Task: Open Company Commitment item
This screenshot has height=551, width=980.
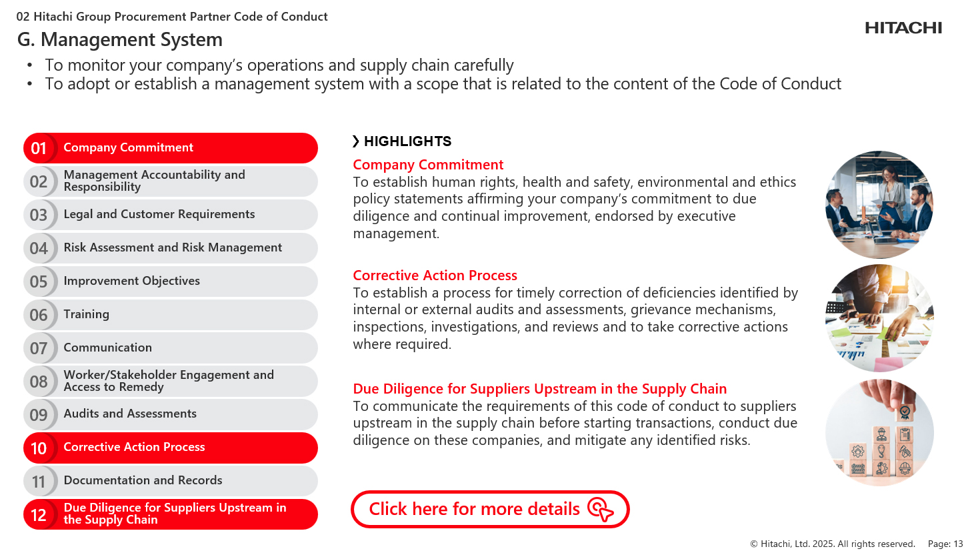Action: [x=171, y=148]
